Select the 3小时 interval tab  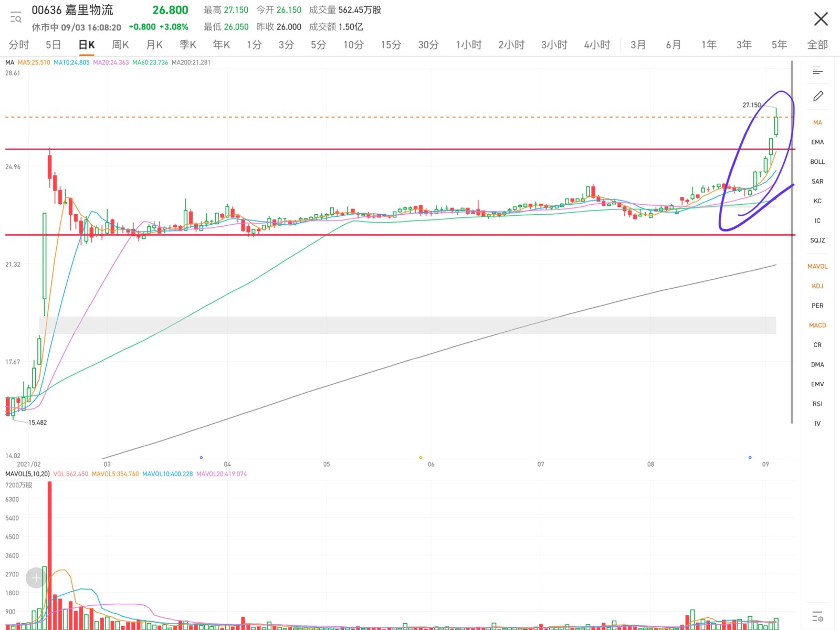click(x=554, y=45)
